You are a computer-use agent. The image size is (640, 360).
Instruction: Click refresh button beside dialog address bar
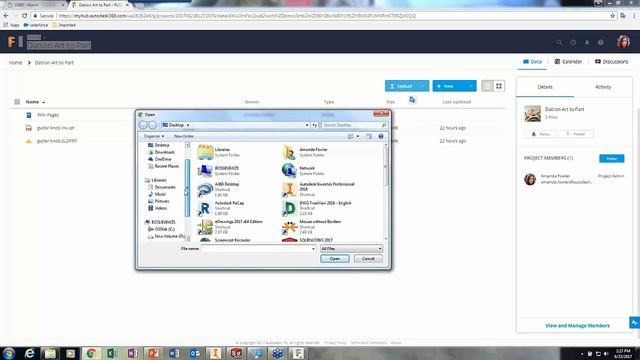pos(315,125)
